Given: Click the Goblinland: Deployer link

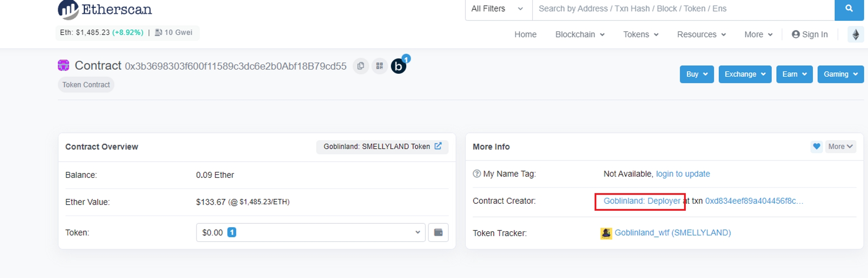Looking at the screenshot, I should pyautogui.click(x=641, y=201).
